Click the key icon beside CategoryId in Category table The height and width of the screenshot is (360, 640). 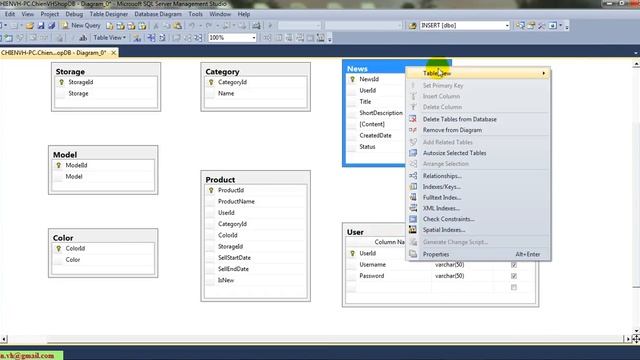coord(211,82)
